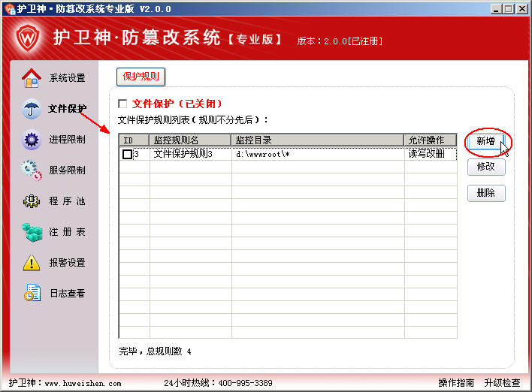Open the 操作指南 link
This screenshot has height=392, width=532.
coord(456,383)
